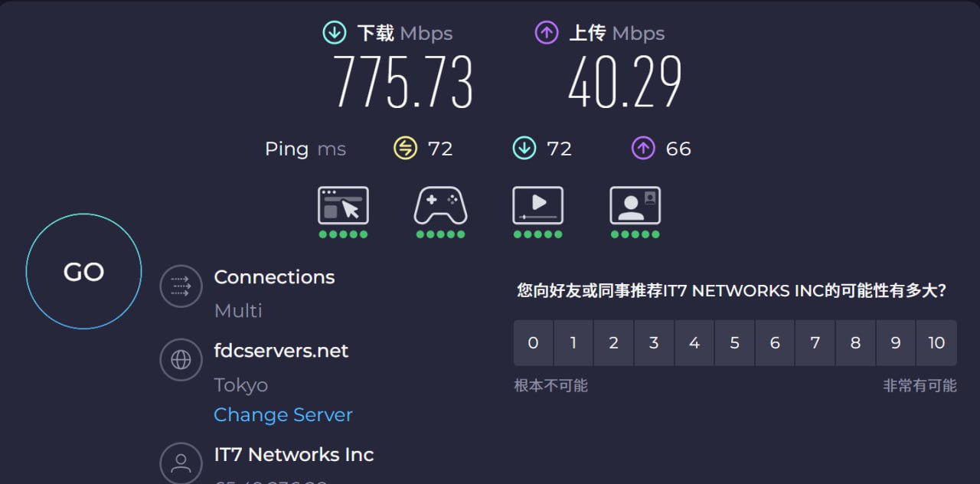
Task: Click the Multi connections mode text
Action: point(238,310)
